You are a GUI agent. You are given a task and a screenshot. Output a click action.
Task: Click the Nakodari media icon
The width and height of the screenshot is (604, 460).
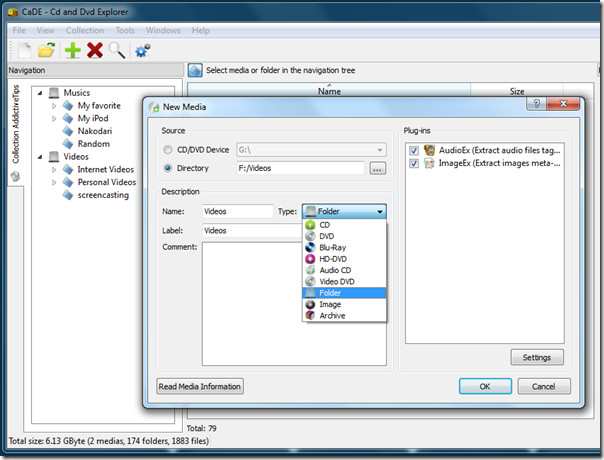point(68,131)
